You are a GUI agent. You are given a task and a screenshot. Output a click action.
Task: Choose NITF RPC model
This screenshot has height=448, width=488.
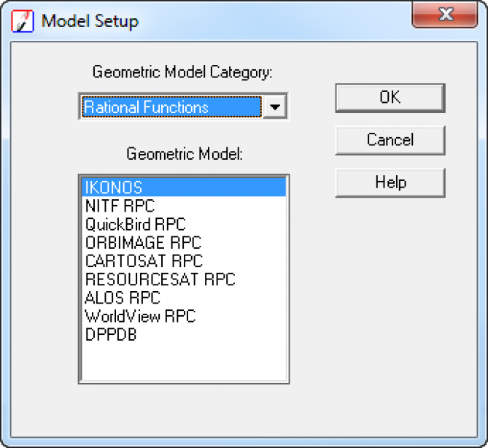click(184, 206)
